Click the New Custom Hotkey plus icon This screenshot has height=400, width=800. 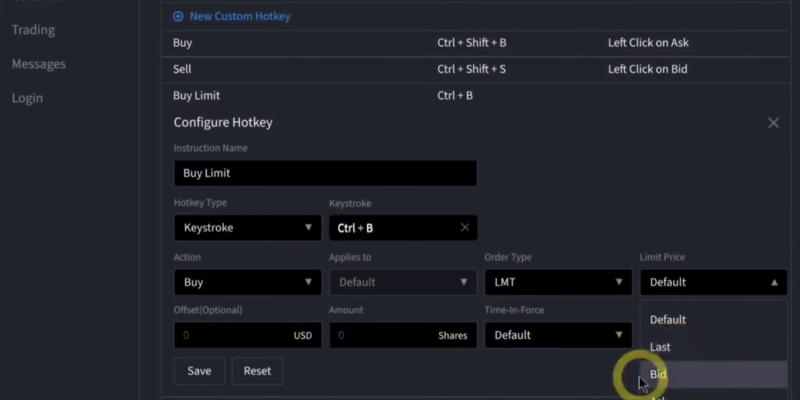click(x=179, y=17)
